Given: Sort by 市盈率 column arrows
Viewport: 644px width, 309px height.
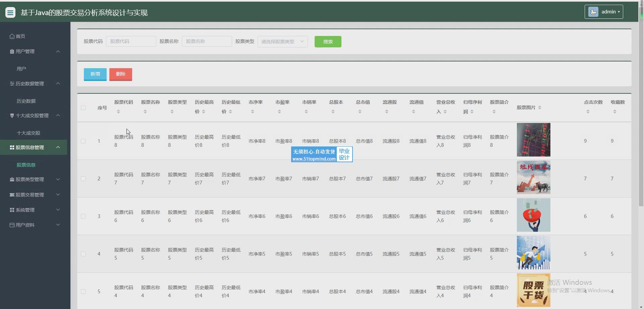Looking at the screenshot, I should click(279, 112).
